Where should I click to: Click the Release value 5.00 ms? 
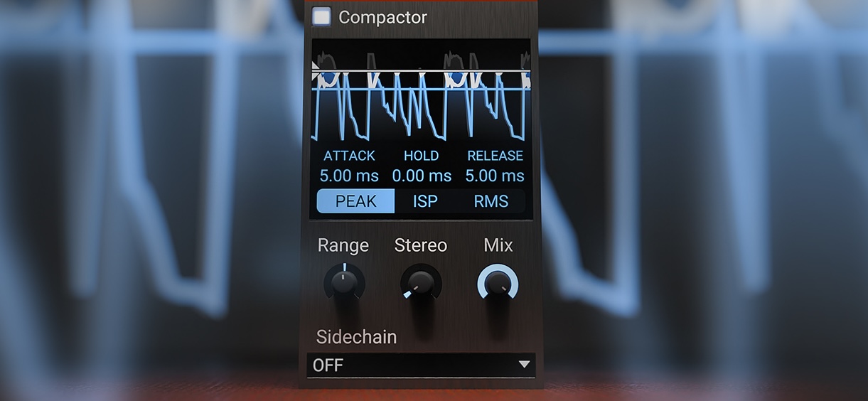click(x=495, y=176)
